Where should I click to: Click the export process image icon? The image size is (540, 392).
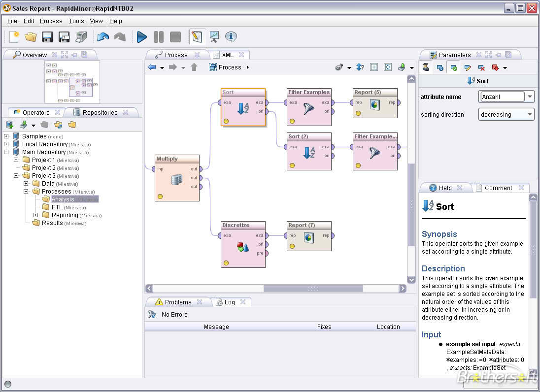pos(402,67)
